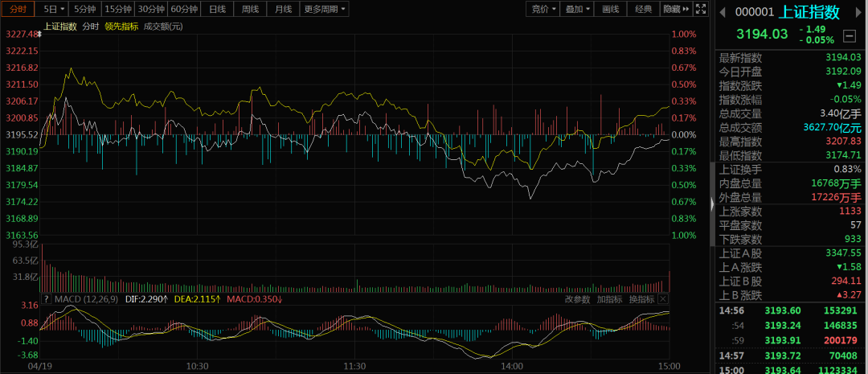Click the 指数涨幅 value -0.05%

tap(845, 100)
